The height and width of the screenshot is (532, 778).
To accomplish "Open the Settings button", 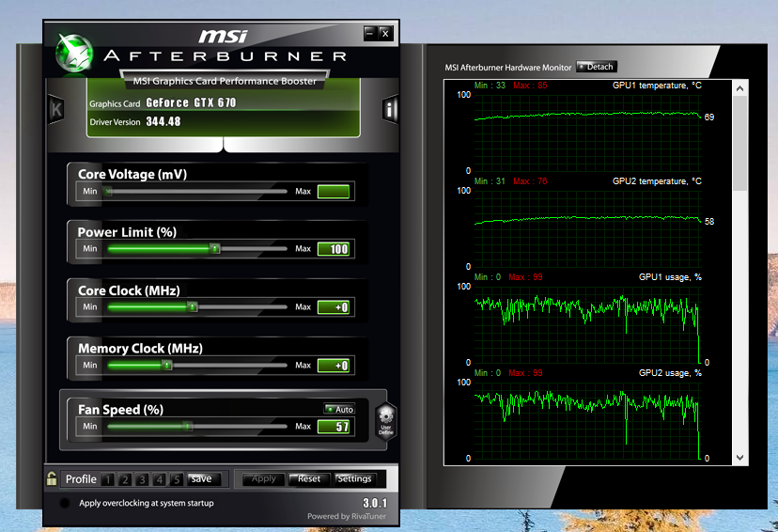I will [354, 479].
